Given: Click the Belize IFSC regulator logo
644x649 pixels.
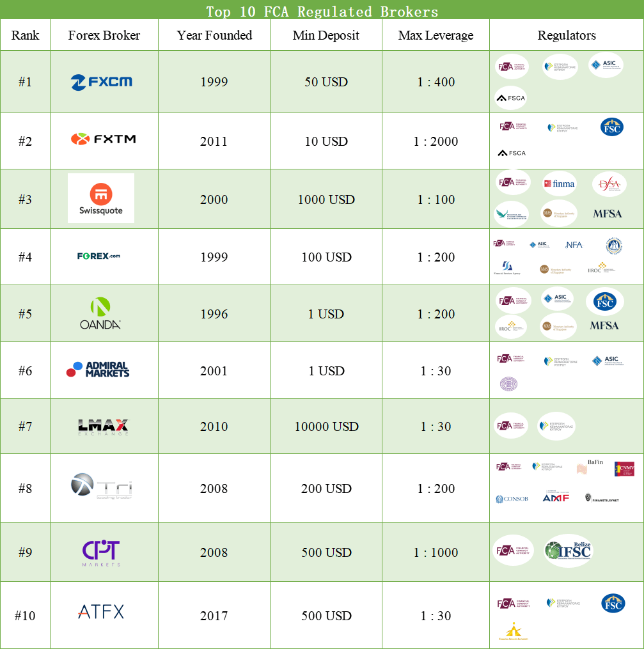Looking at the screenshot, I should click(x=569, y=551).
